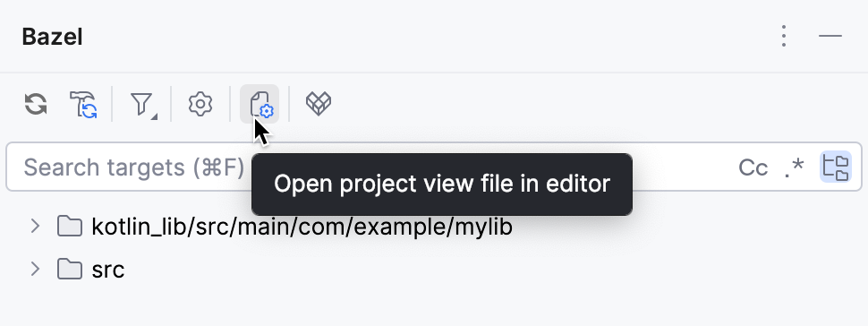Toggle regex search option

pyautogui.click(x=795, y=167)
